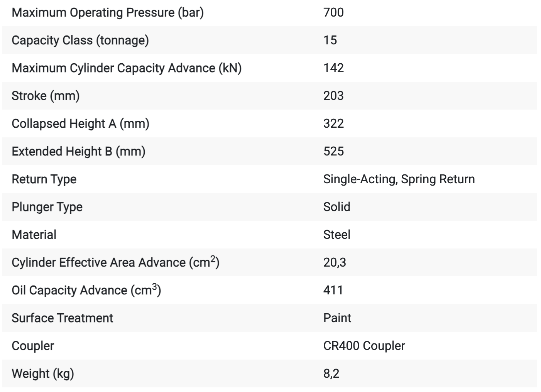Select the stroke value 203
This screenshot has height=392, width=541.
pos(333,96)
